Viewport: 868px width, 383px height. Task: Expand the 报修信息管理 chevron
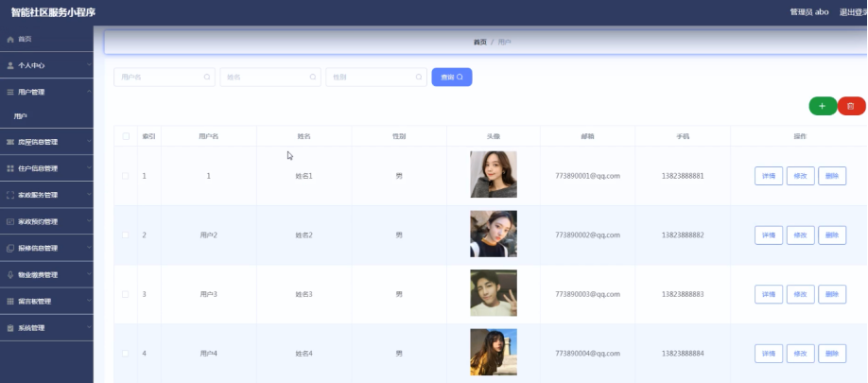tap(89, 248)
